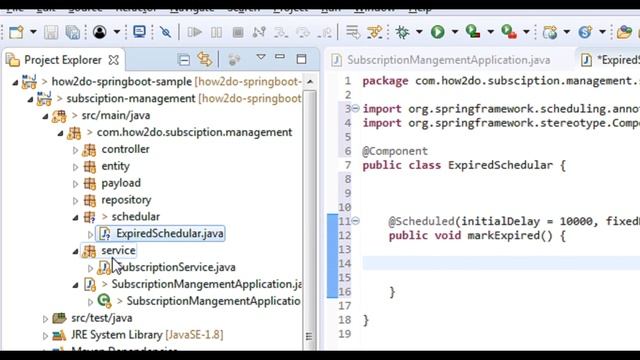Expand JRE System Library node
Viewport: 640px width, 360px height.
pyautogui.click(x=45, y=336)
